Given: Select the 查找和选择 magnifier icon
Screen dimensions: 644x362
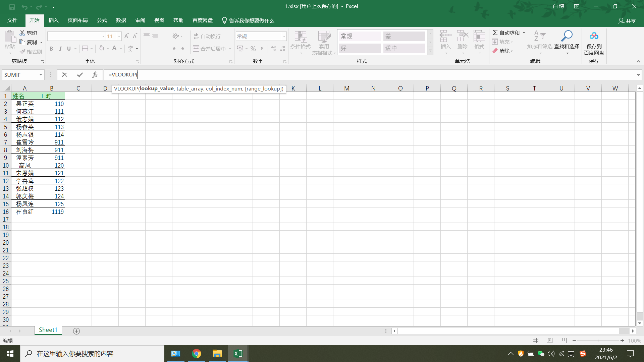Looking at the screenshot, I should point(567,36).
